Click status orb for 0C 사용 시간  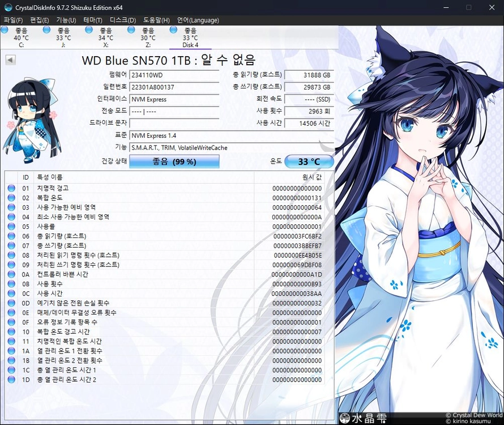11,294
